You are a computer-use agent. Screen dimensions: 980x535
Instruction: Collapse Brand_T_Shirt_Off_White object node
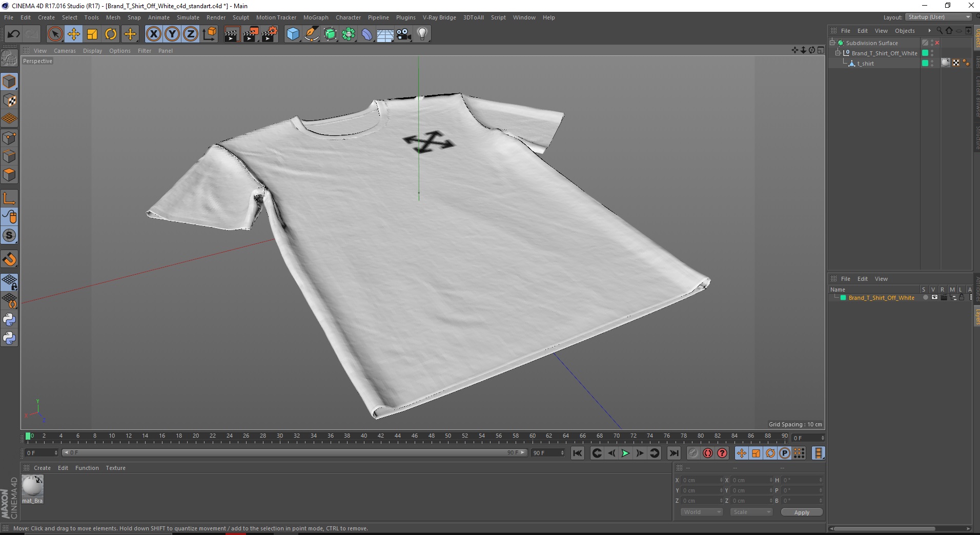pyautogui.click(x=838, y=53)
